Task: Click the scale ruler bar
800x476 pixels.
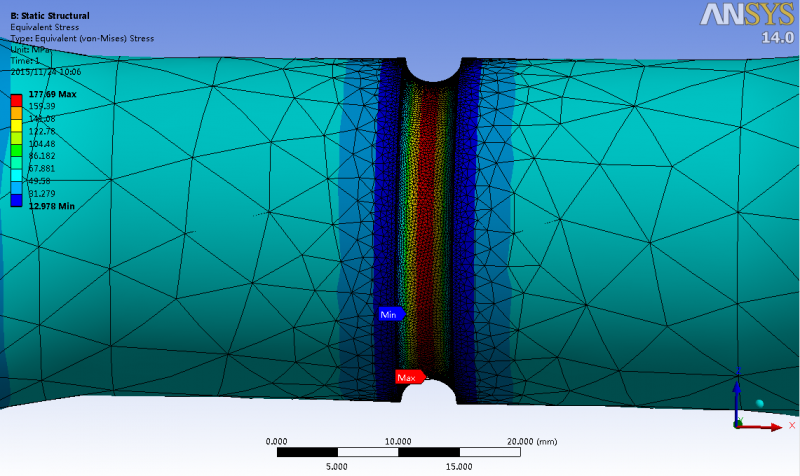Action: pyautogui.click(x=398, y=452)
